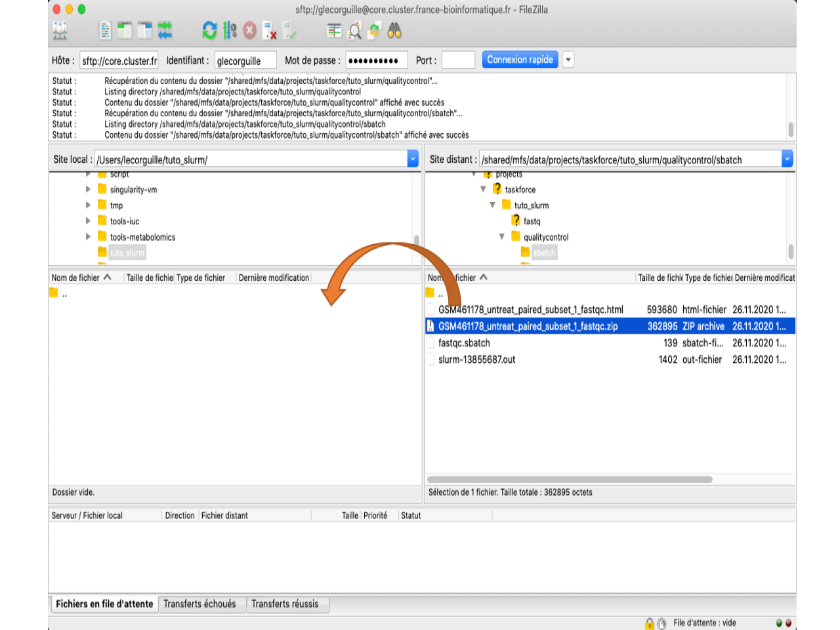Open the Site local path dropdown
840x630 pixels.
(x=413, y=159)
